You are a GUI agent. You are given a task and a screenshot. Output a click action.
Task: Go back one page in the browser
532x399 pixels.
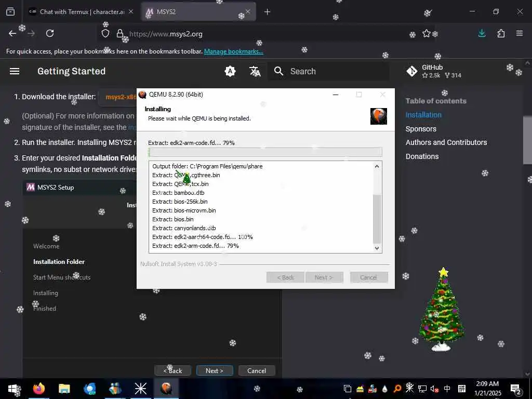pos(12,33)
